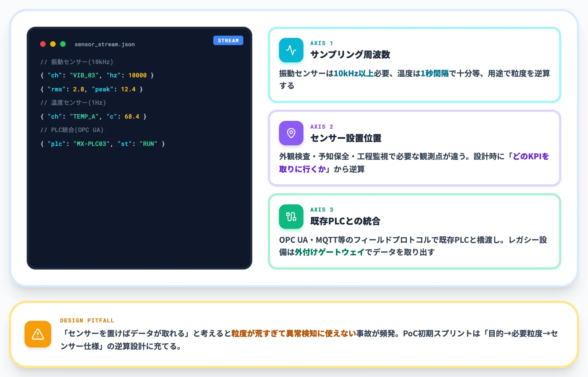Screen dimensions: 588x377
Task: Click the "RUN" status string in code
Action: pyautogui.click(x=148, y=144)
